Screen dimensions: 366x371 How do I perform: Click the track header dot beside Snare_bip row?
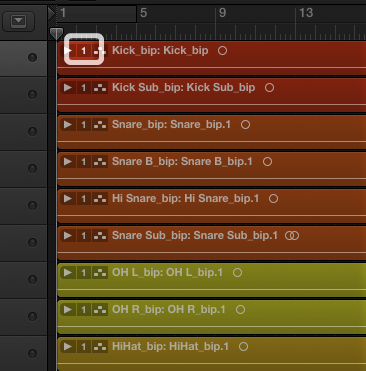[32, 131]
